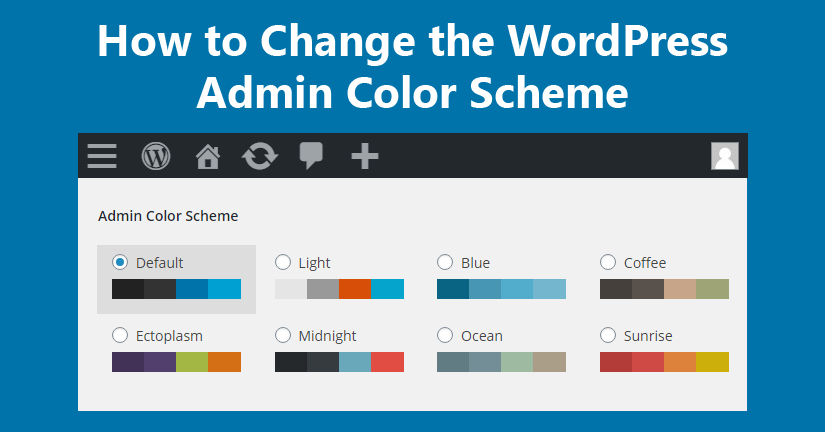Click the Admin Color Scheme heading
This screenshot has height=432, width=825.
[x=168, y=215]
